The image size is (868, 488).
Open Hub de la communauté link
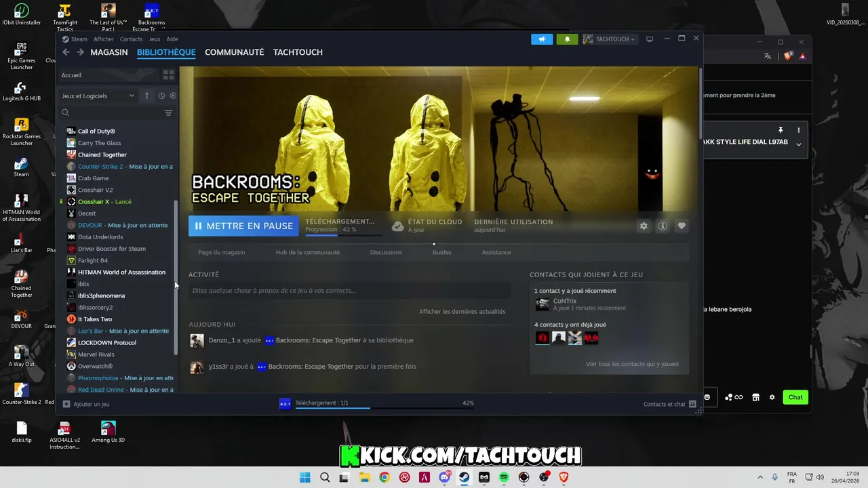pos(307,253)
